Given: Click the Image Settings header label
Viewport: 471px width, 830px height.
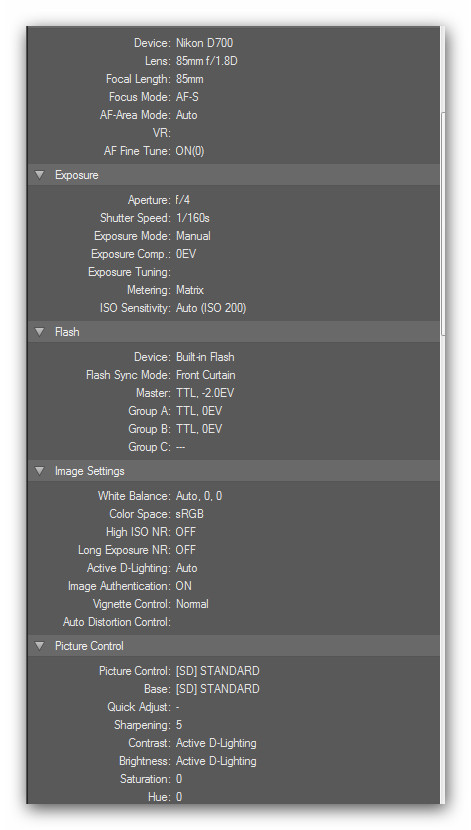Looking at the screenshot, I should pyautogui.click(x=90, y=471).
